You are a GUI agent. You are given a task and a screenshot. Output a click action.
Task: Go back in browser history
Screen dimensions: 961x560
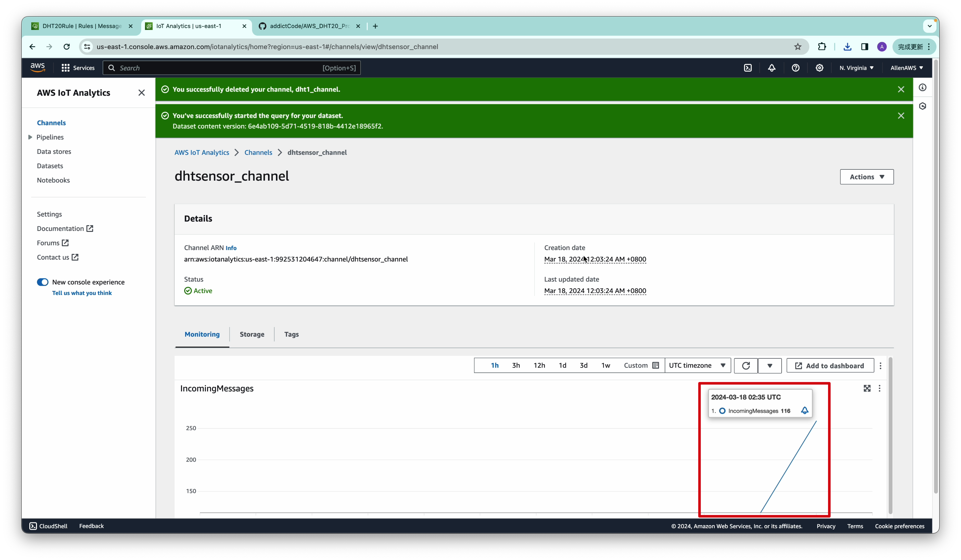pos(33,47)
